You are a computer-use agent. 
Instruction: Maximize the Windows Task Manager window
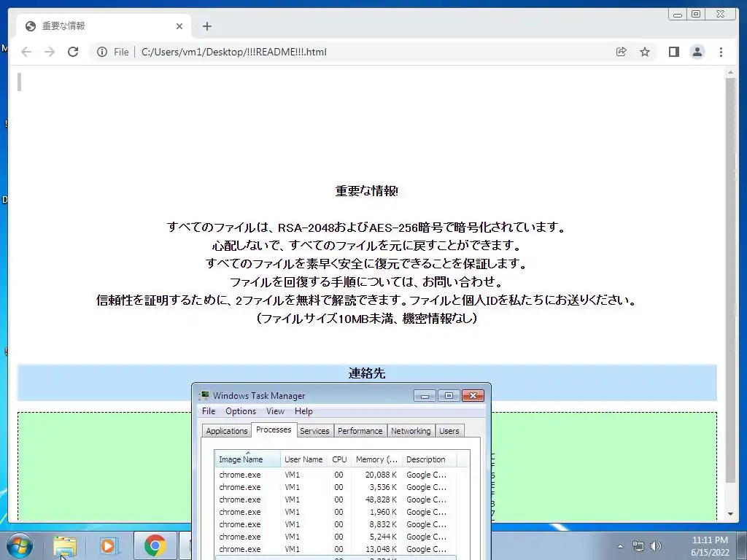[x=449, y=396]
